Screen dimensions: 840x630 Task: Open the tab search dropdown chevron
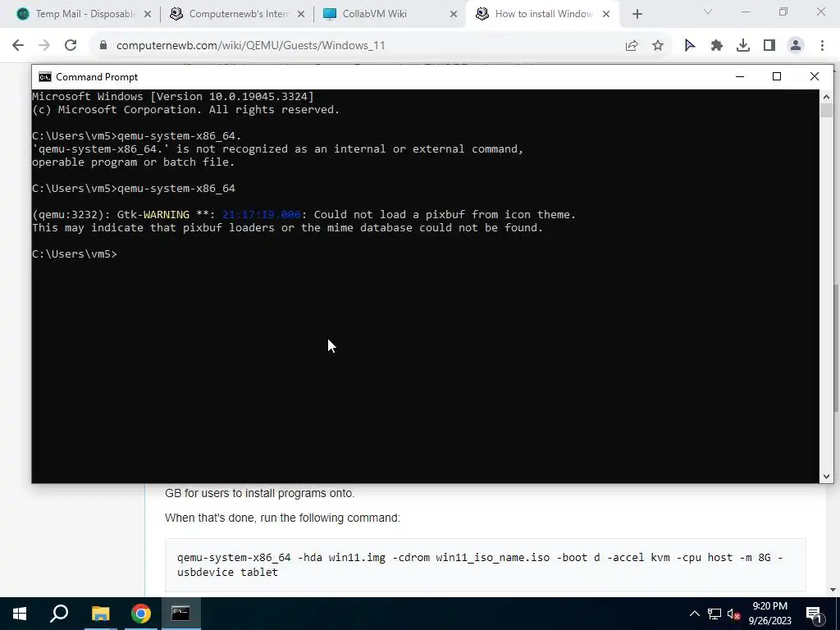[x=708, y=11]
